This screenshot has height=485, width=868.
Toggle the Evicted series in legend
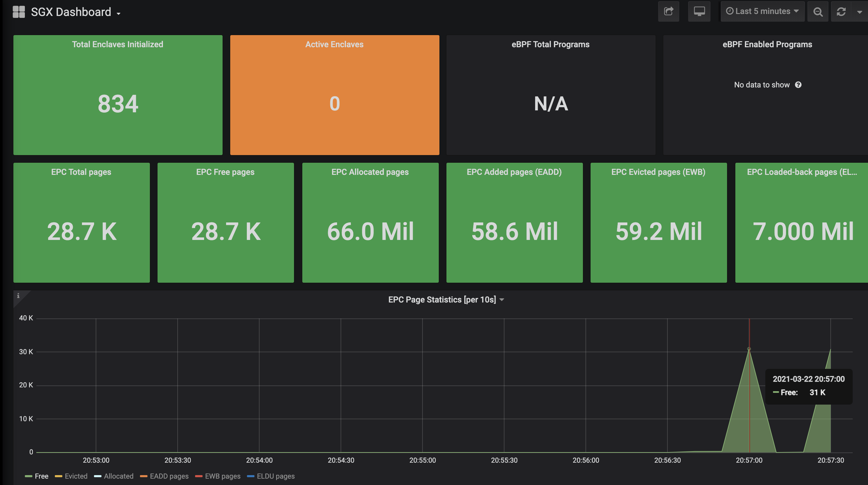[x=76, y=476]
